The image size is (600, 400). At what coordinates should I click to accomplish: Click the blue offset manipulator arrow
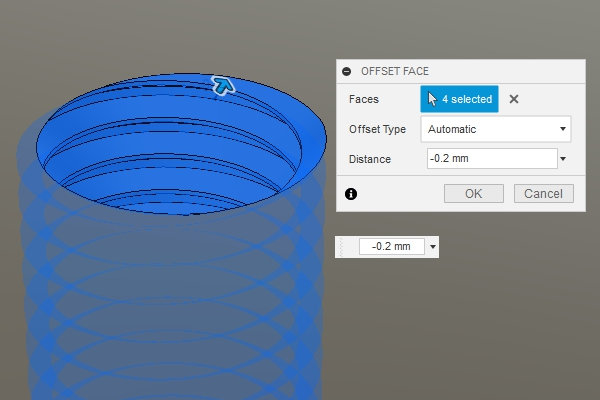[x=223, y=86]
